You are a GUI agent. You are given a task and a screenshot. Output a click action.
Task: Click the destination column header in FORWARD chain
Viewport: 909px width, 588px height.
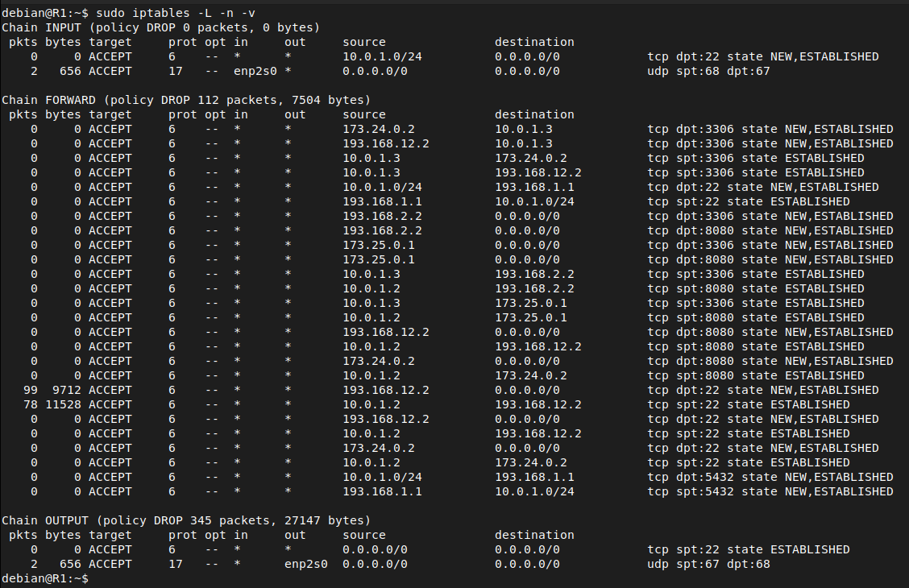pos(534,114)
